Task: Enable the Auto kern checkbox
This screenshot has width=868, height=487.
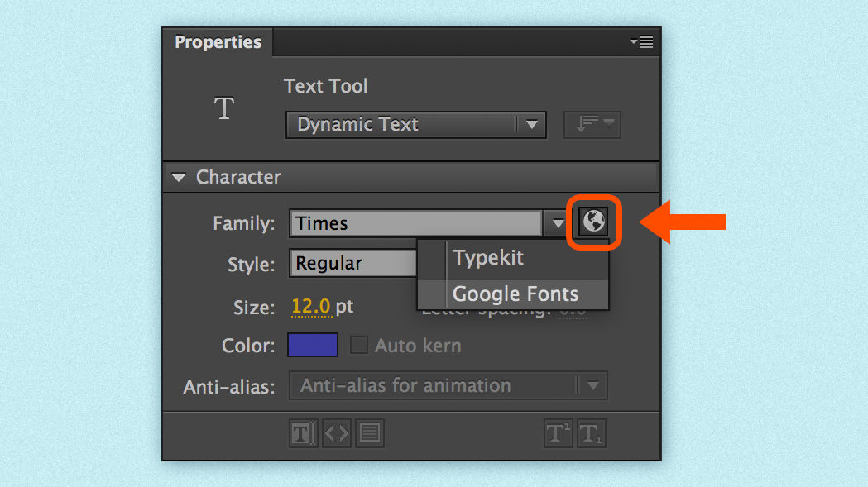Action: pos(358,345)
